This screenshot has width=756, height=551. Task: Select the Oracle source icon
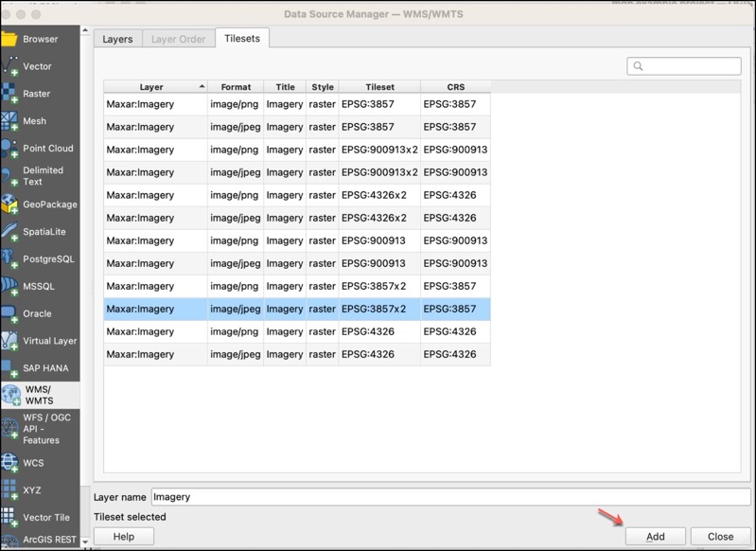click(9, 313)
